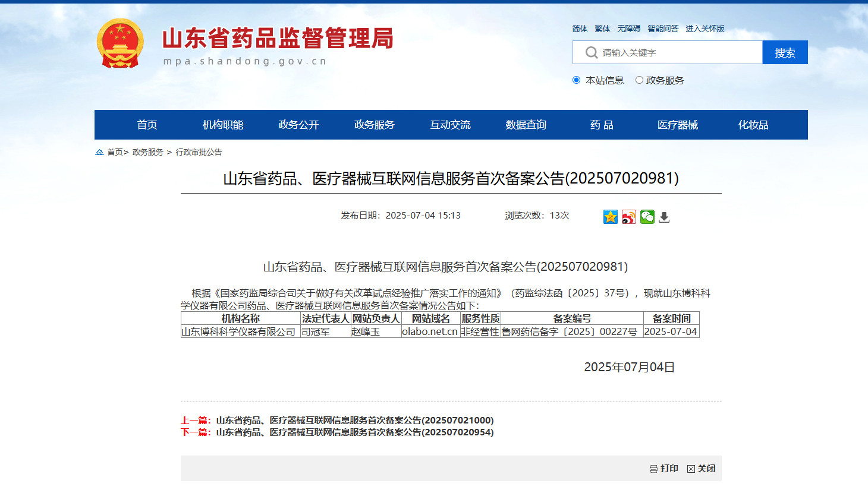Click the home icon in breadcrumb
This screenshot has height=490, width=868.
tap(99, 153)
